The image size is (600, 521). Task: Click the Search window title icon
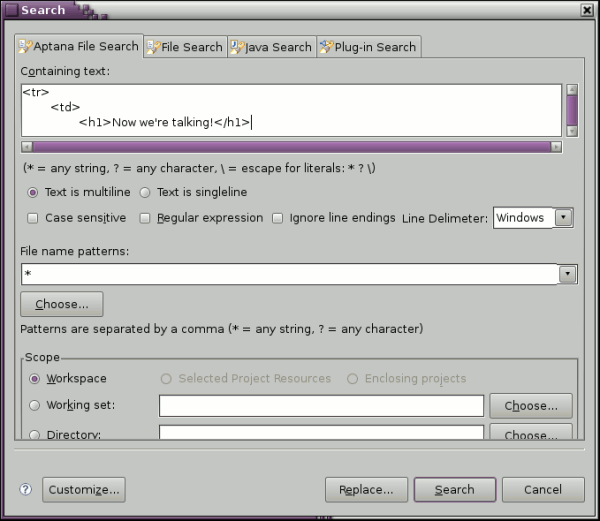(11, 10)
